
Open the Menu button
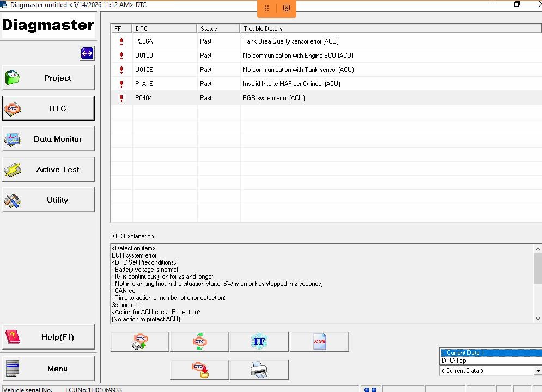tap(48, 369)
